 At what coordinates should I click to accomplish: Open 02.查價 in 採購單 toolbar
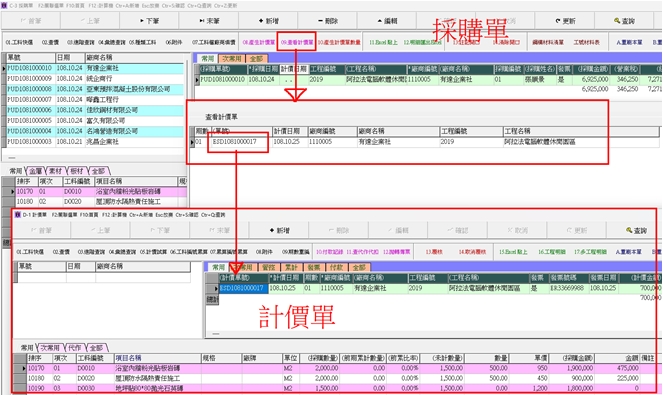click(50, 42)
